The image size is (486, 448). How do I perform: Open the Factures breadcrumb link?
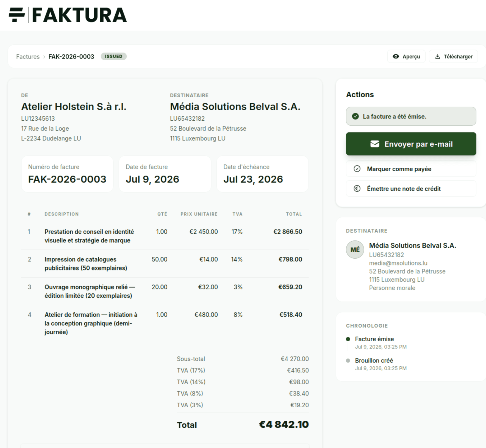click(28, 57)
